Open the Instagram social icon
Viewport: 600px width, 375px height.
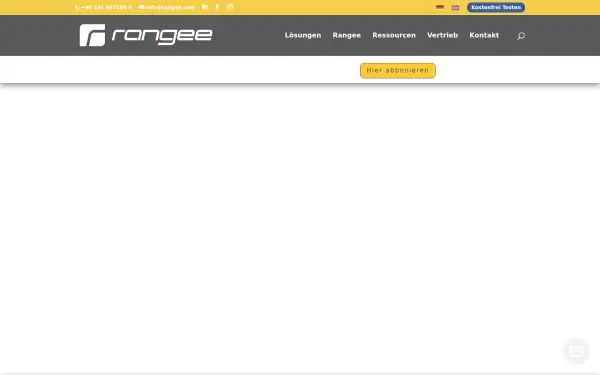point(230,7)
